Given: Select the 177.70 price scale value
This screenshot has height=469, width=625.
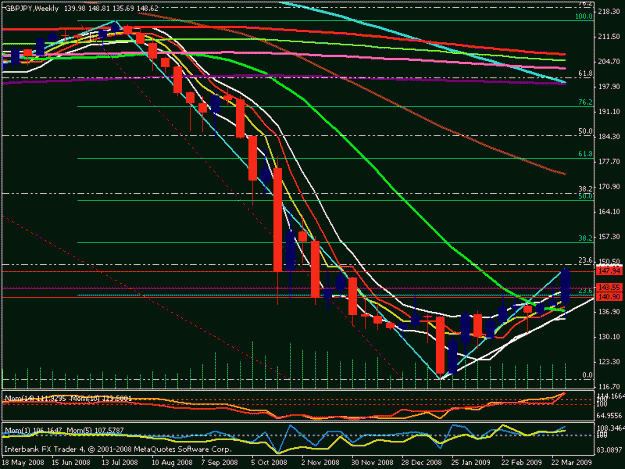Looking at the screenshot, I should (609, 162).
